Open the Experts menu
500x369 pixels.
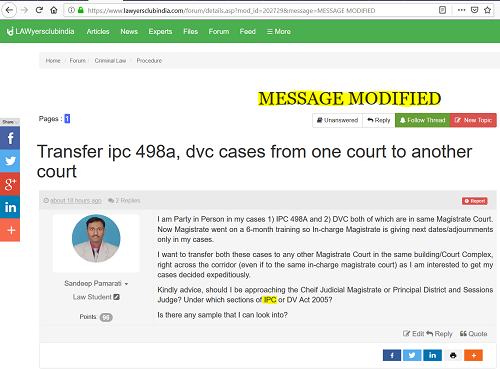(x=160, y=31)
